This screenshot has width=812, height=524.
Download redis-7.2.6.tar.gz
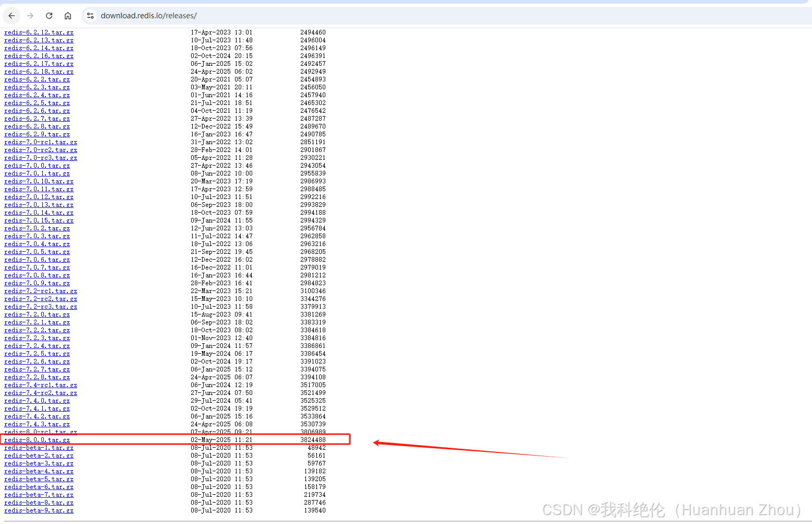[37, 362]
